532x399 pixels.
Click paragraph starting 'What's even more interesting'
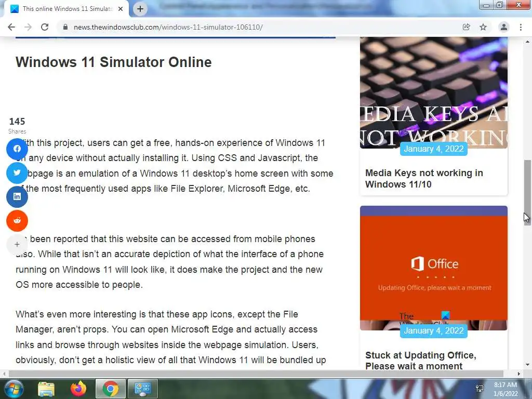[170, 337]
